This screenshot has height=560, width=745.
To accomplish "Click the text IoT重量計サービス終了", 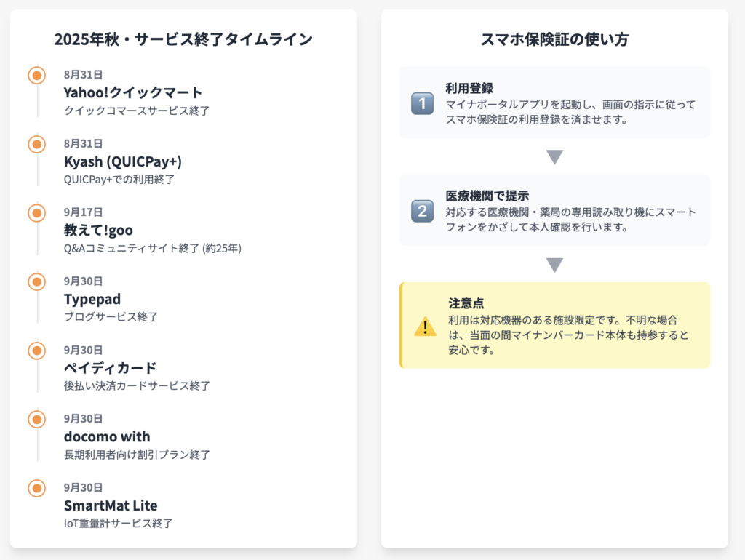I will [x=119, y=524].
